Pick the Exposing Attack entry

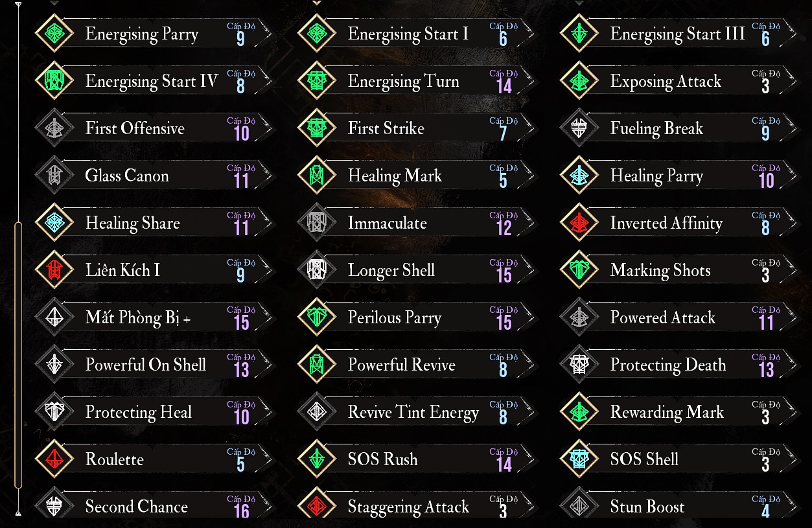click(679, 81)
